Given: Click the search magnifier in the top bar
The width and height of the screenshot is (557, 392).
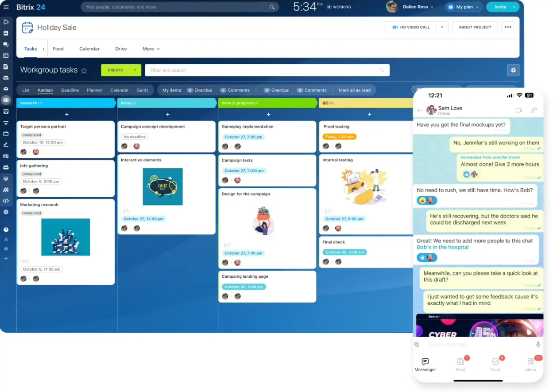Looking at the screenshot, I should (272, 7).
